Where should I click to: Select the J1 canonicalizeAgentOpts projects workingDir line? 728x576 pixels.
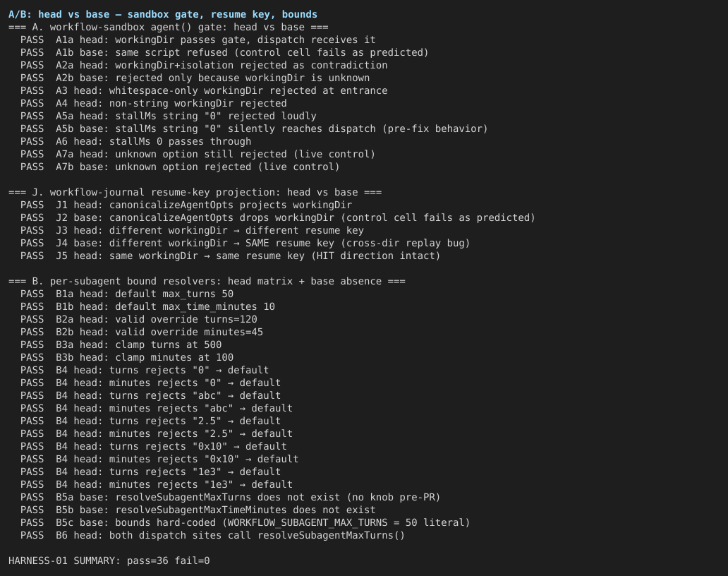tap(186, 205)
